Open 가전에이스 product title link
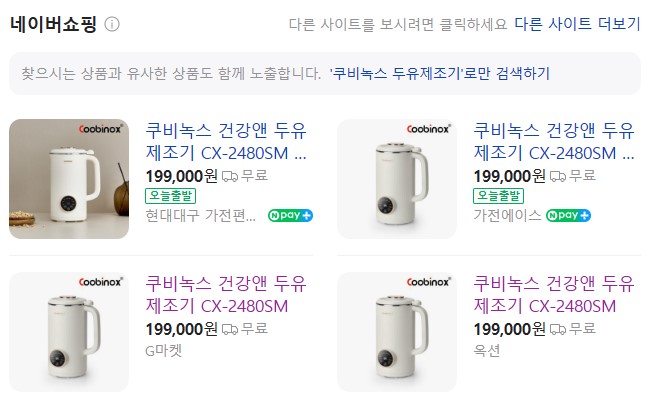 coord(554,142)
